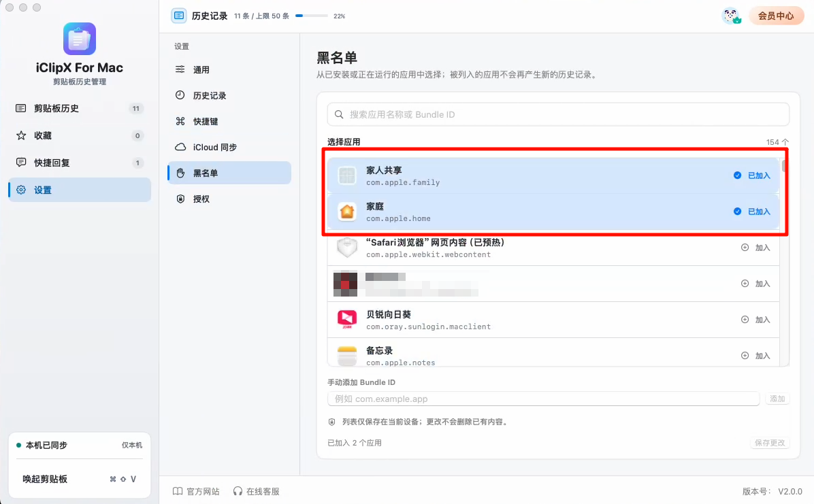Click the clipboard list icon beside 剪贴板历史
This screenshot has height=504, width=814.
click(21, 108)
